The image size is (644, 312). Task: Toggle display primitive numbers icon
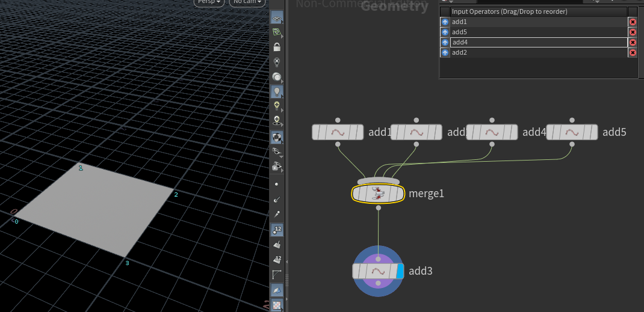[277, 260]
